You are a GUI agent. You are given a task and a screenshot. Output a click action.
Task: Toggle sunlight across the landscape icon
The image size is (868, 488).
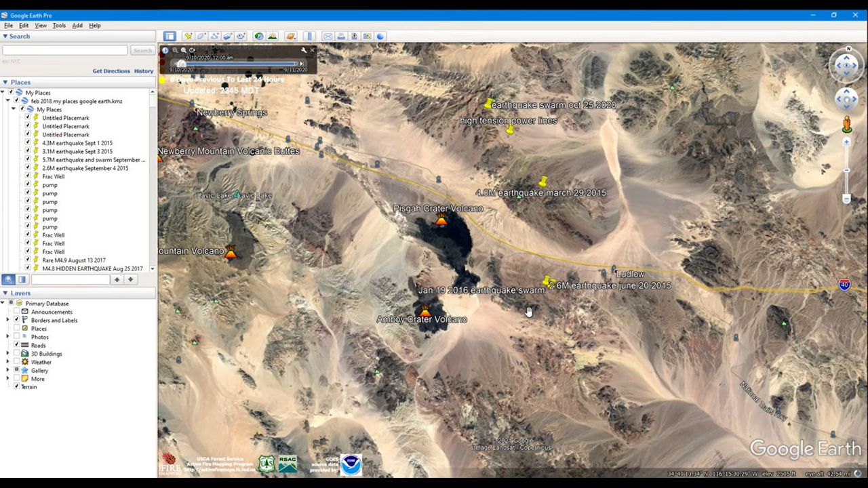[273, 36]
